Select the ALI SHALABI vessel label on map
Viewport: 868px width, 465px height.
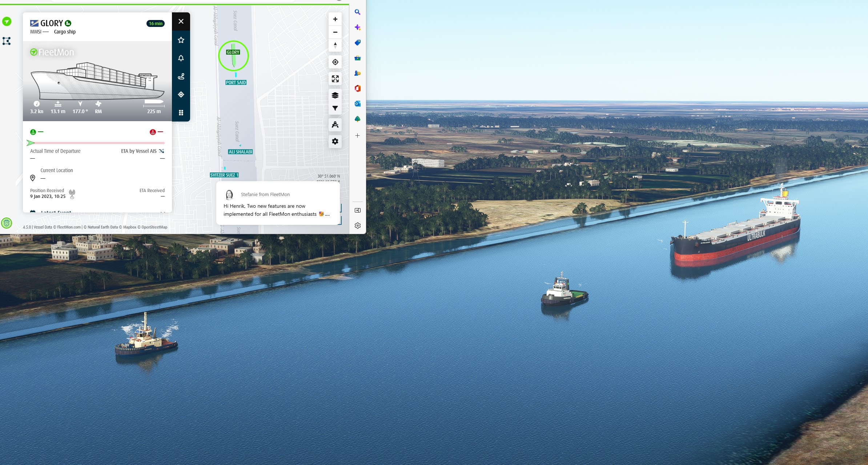tap(240, 152)
